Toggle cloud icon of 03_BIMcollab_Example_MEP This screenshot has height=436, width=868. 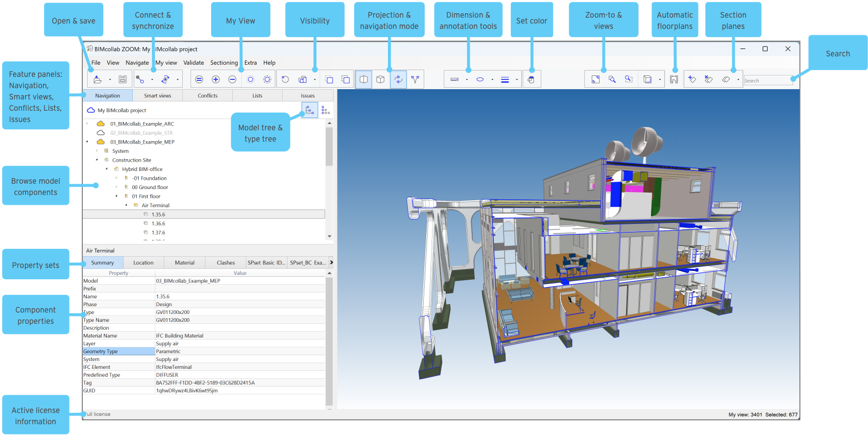pyautogui.click(x=101, y=142)
